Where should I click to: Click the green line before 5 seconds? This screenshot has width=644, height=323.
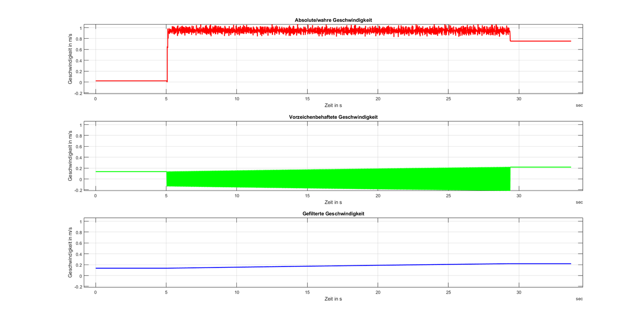tap(131, 172)
